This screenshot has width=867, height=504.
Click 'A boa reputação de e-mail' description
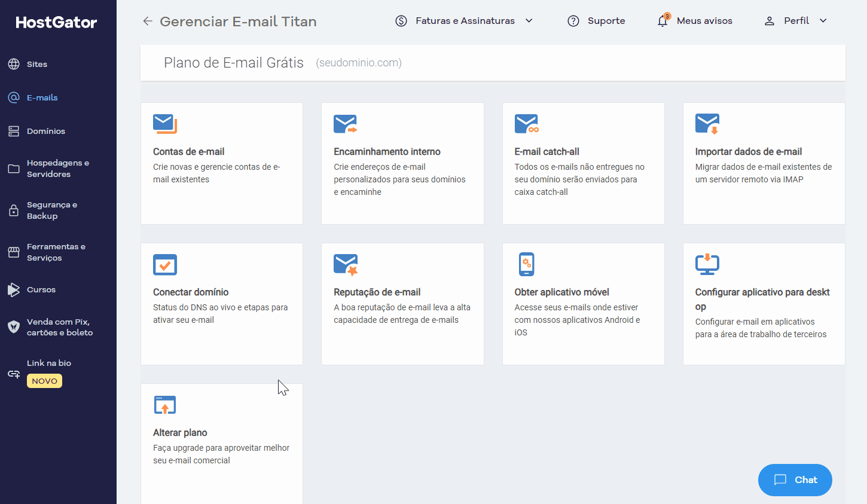click(402, 314)
